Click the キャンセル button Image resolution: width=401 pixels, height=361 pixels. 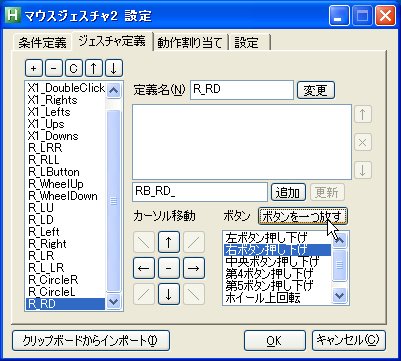pyautogui.click(x=349, y=341)
